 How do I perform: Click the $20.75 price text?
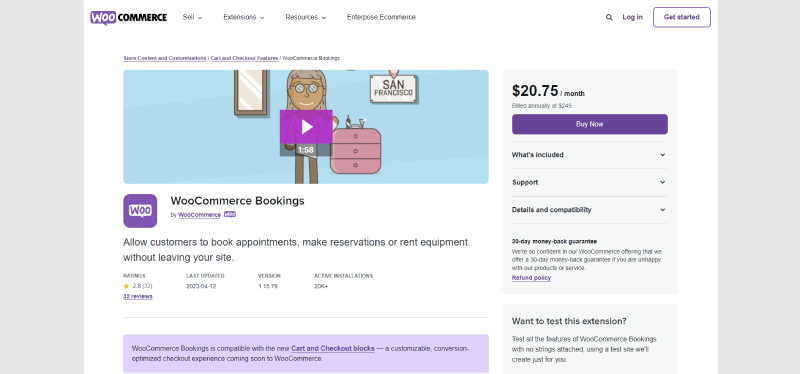535,91
